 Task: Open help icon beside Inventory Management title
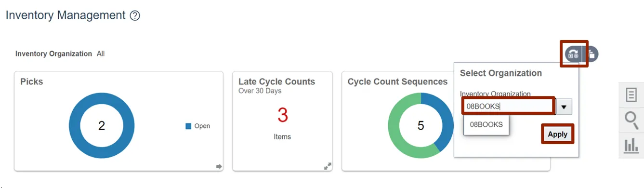point(135,16)
